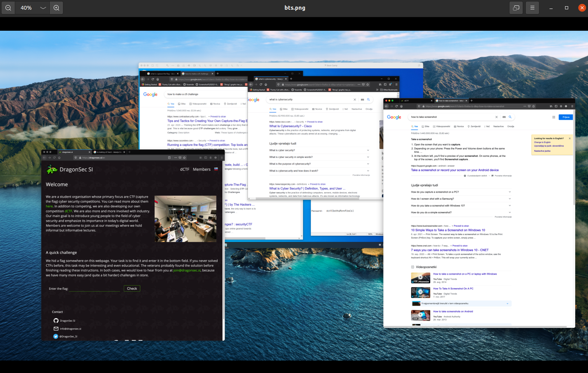Click the Slovenian flag language icon
This screenshot has width=588, height=373.
(x=216, y=169)
